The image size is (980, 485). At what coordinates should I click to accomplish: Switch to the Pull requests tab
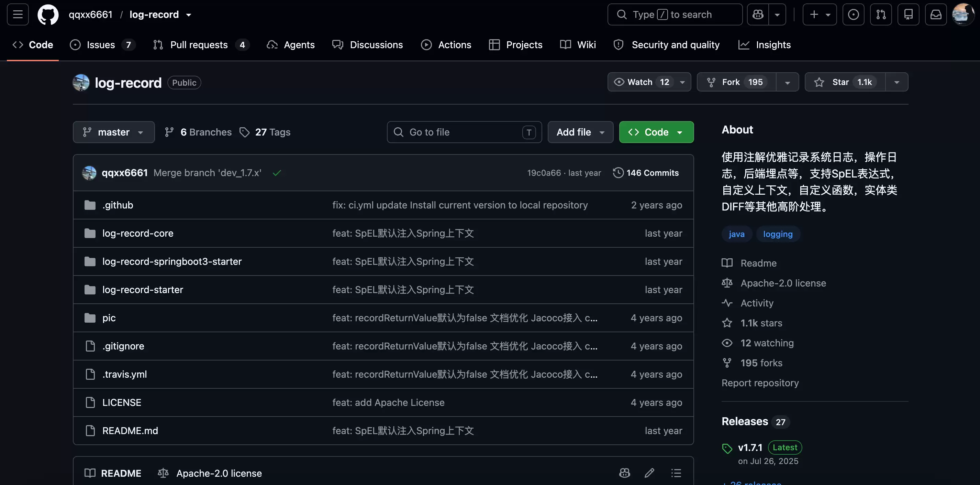(x=201, y=45)
